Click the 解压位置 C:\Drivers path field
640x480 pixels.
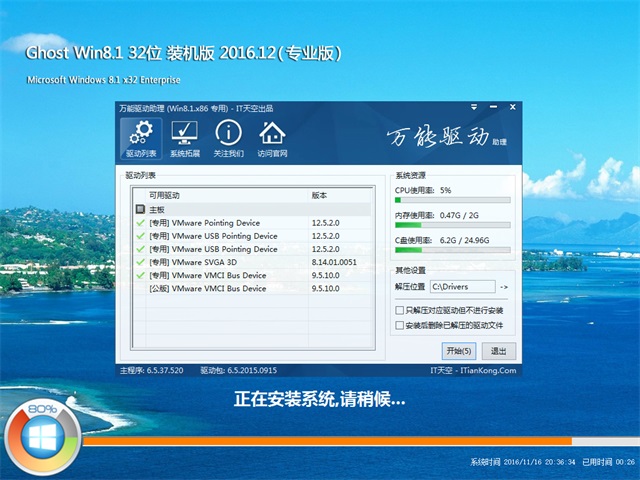[463, 288]
